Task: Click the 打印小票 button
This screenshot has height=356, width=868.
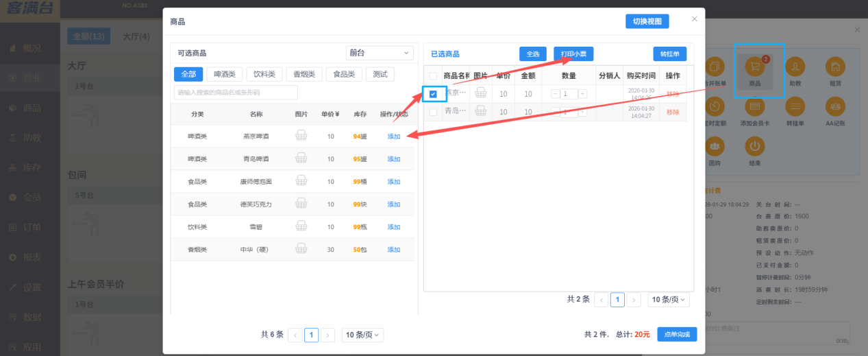Action: pyautogui.click(x=573, y=54)
